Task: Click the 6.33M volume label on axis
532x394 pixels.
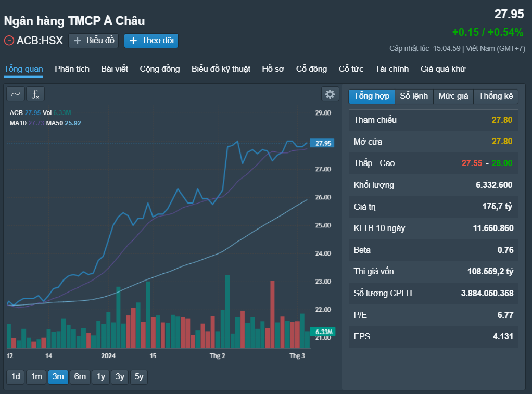Action: (x=323, y=332)
